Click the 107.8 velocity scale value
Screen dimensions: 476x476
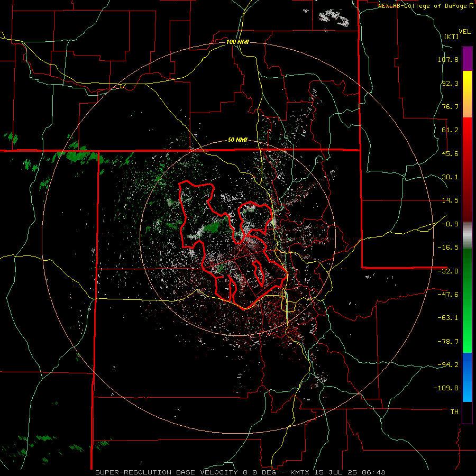pos(448,59)
